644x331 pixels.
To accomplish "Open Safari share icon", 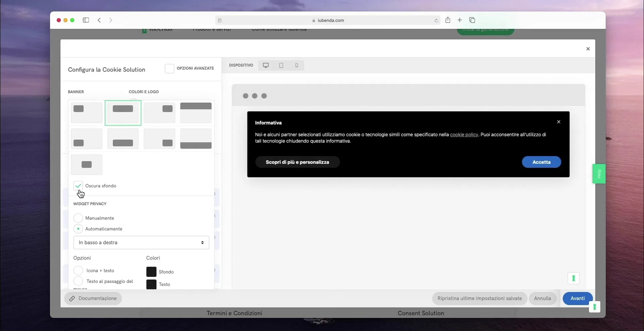I will [x=448, y=20].
